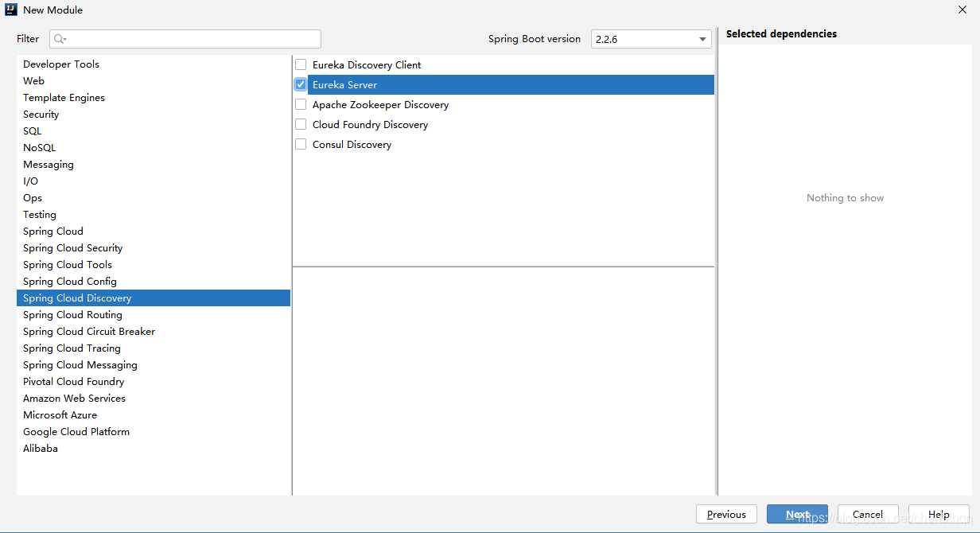Open Spring Cloud Tracing category
980x533 pixels.
pos(154,348)
